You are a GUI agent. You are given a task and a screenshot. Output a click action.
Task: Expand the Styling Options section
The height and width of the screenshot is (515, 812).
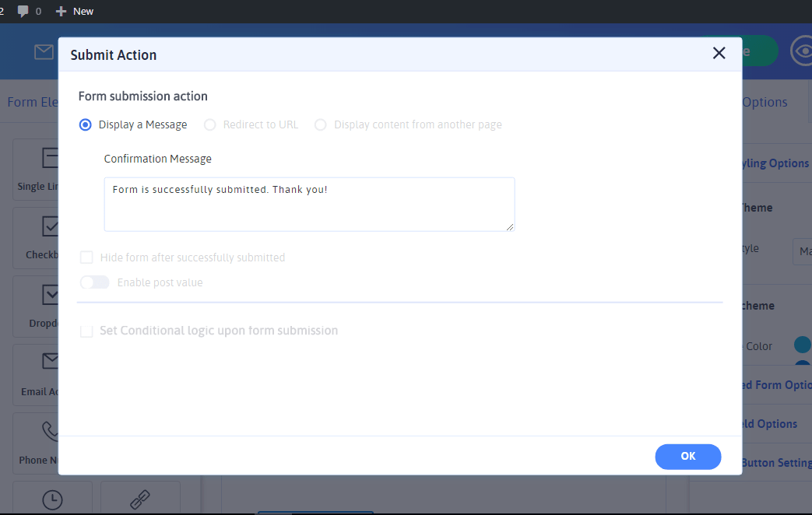pos(775,163)
